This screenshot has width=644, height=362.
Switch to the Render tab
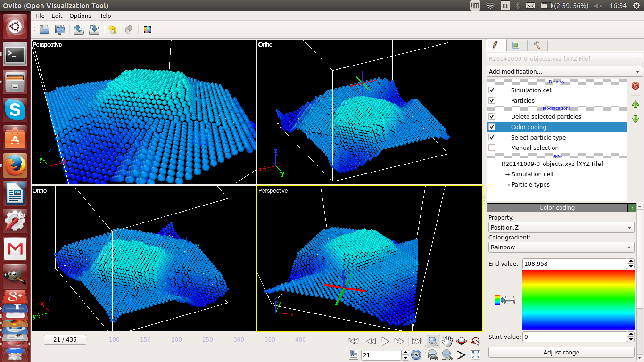(516, 45)
